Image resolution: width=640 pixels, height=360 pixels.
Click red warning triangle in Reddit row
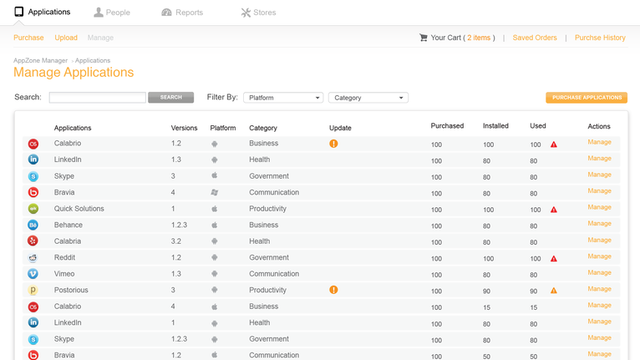[x=553, y=259]
